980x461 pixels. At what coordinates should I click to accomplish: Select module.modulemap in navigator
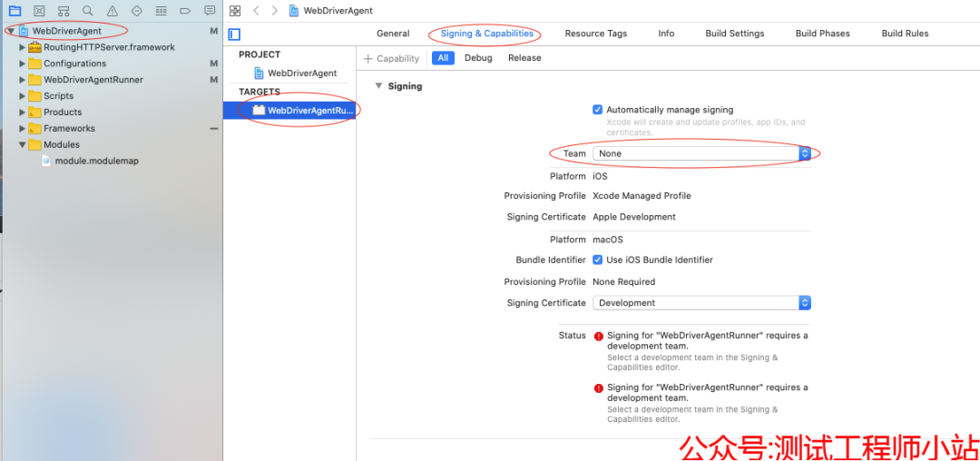click(x=97, y=162)
